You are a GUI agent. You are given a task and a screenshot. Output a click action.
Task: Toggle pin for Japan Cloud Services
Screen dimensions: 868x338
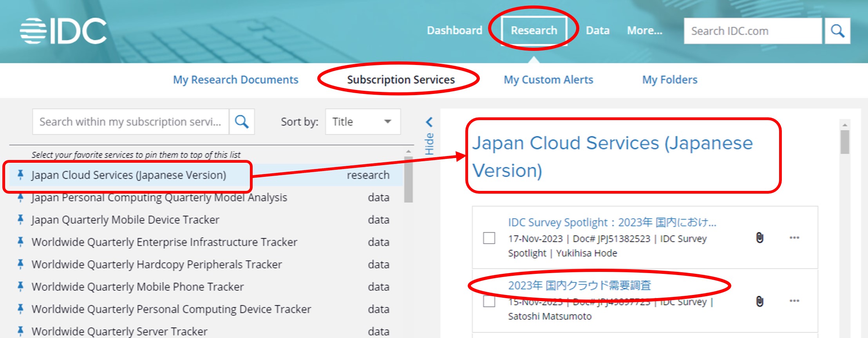tap(20, 175)
